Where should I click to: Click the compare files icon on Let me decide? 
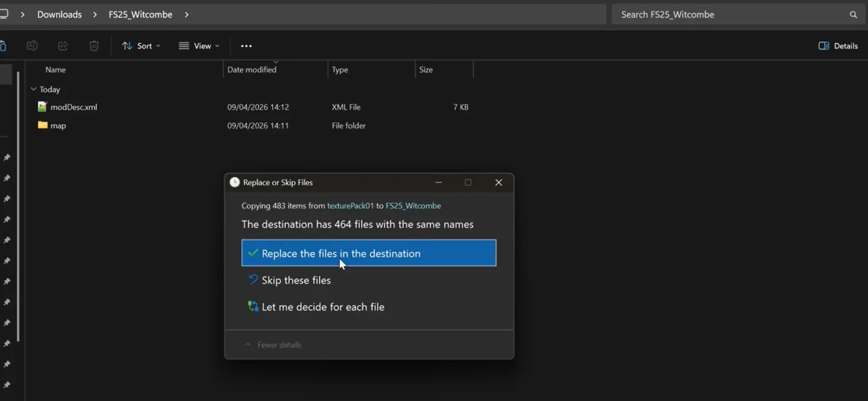(x=253, y=306)
